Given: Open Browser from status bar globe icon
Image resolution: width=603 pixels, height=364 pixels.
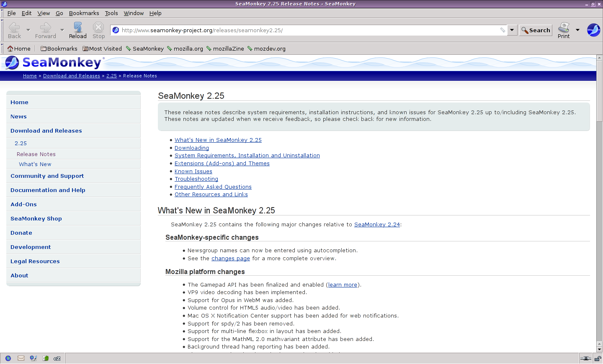Looking at the screenshot, I should tap(8, 358).
